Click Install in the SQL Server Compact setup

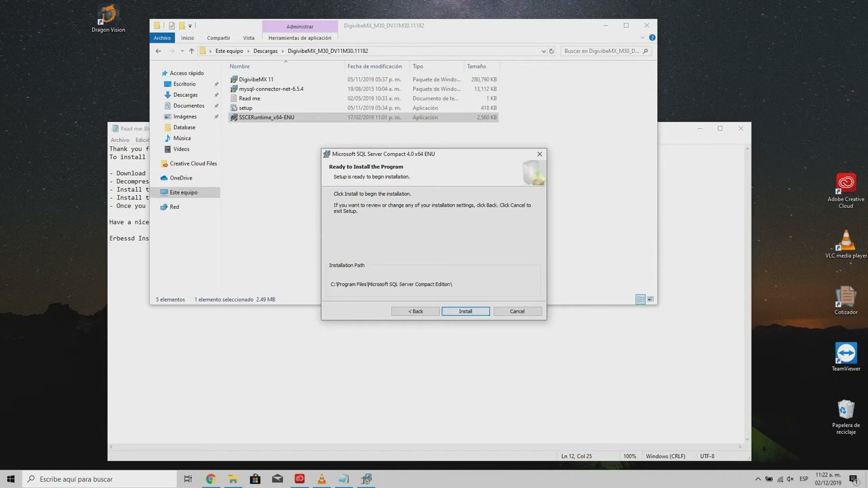(465, 311)
